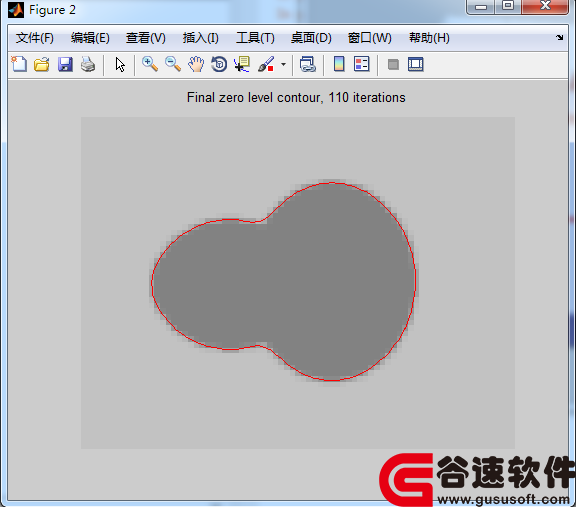The width and height of the screenshot is (576, 507).
Task: Insert a legend using the toolbar icon
Action: [x=361, y=64]
